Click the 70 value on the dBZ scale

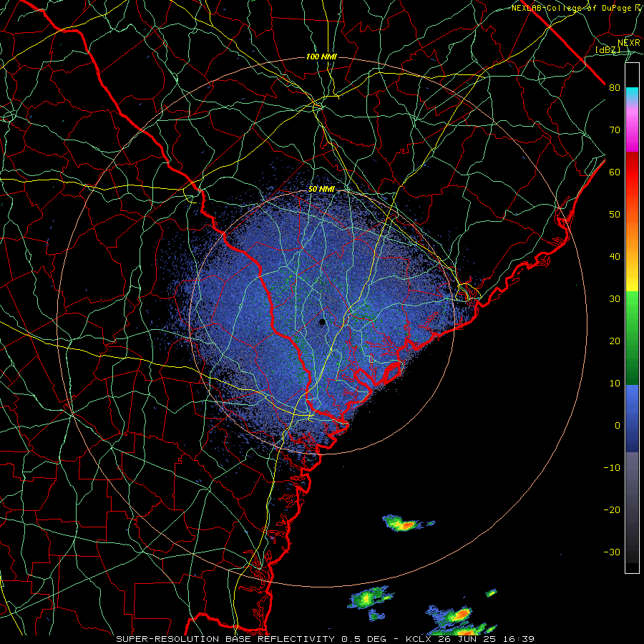(x=615, y=130)
